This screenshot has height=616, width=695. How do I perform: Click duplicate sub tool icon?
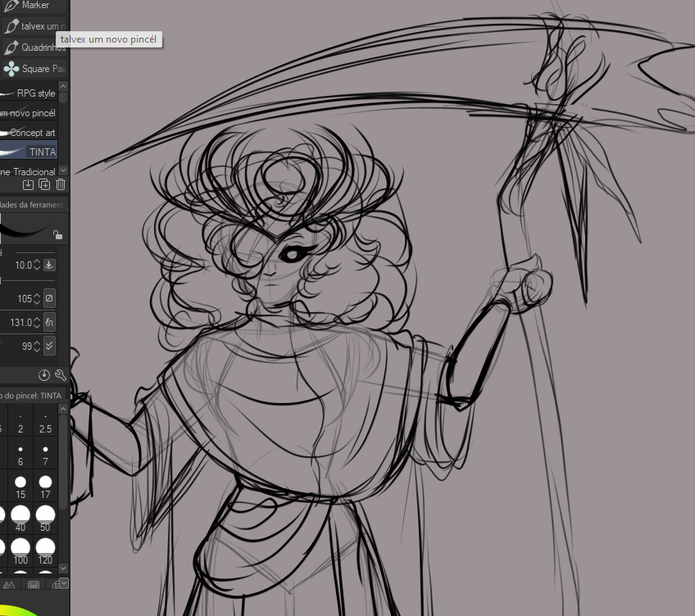click(44, 185)
